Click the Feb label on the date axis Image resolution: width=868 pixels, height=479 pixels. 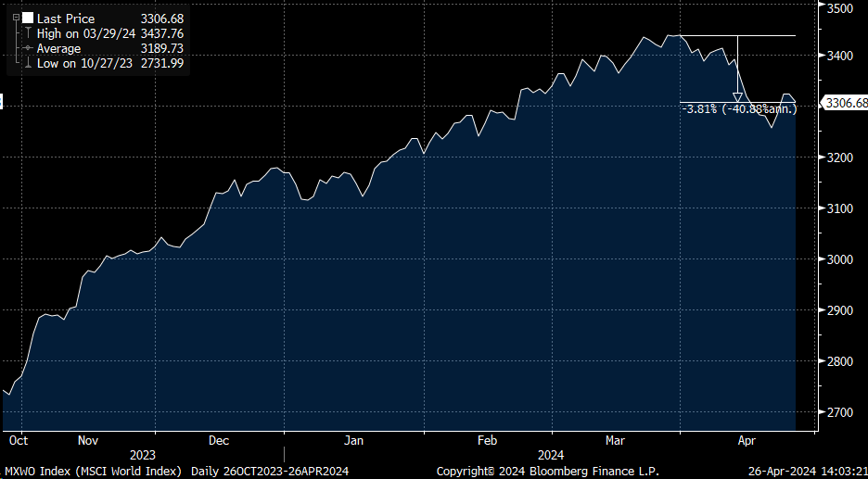point(489,442)
